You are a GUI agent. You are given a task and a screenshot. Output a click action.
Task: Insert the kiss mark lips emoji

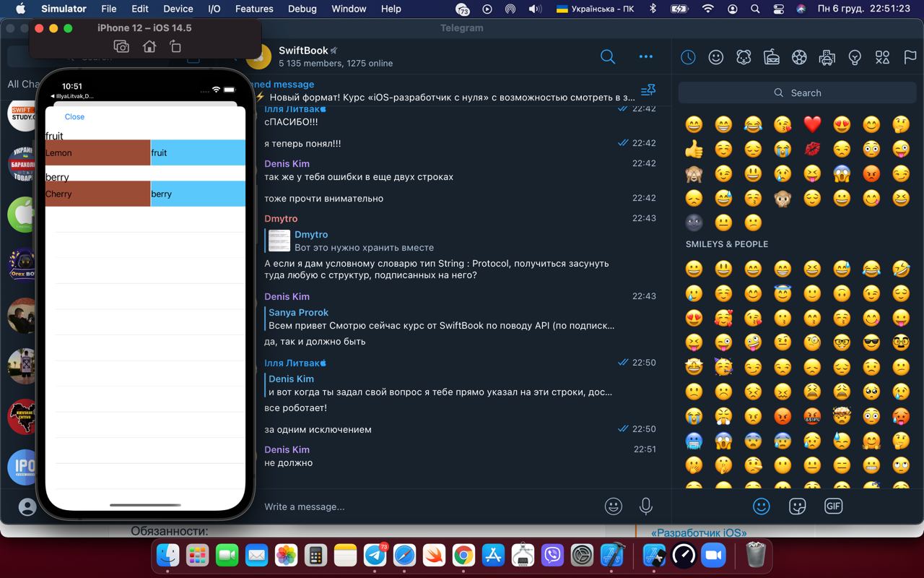[x=812, y=149]
